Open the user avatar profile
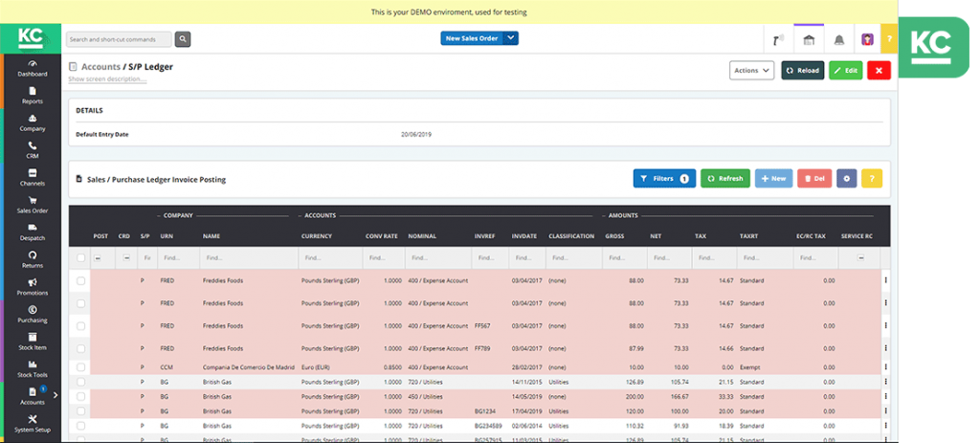980x443 pixels. click(867, 40)
